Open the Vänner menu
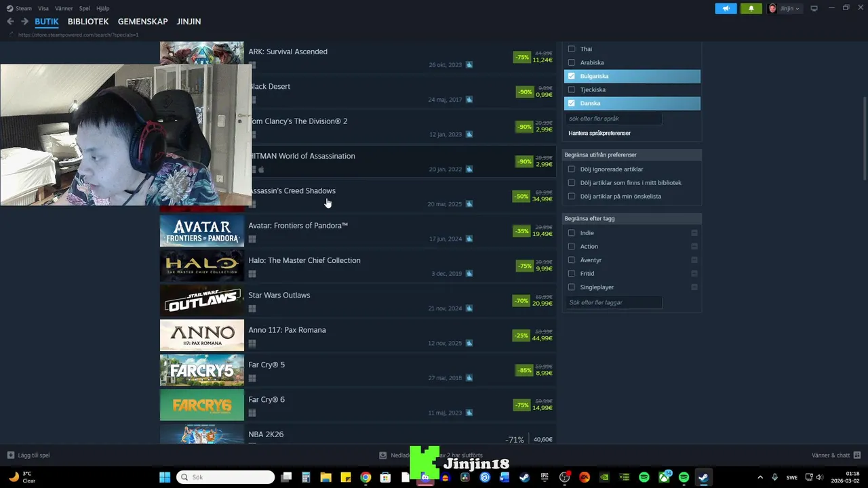Screen dimensions: 868x488 point(64,8)
